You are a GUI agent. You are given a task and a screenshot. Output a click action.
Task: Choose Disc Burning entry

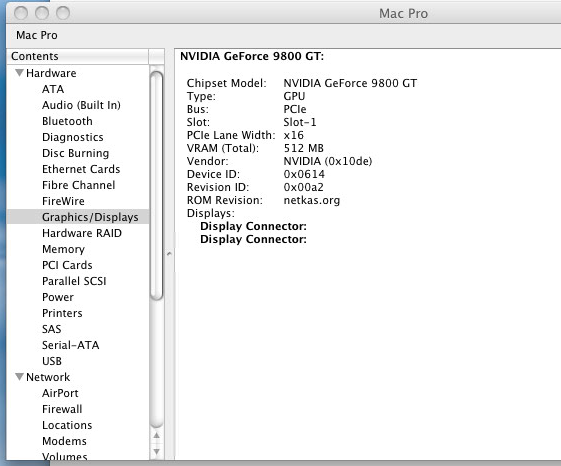[75, 153]
